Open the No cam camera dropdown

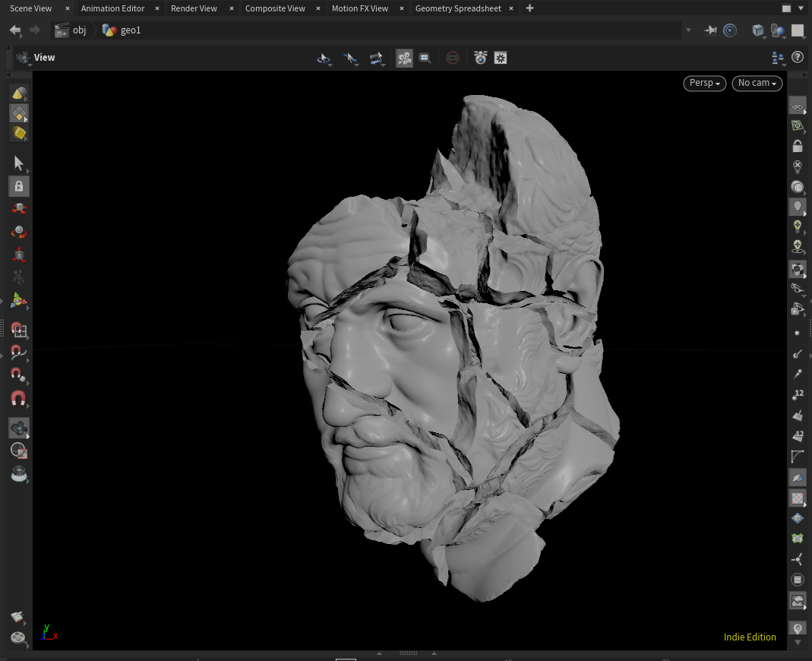pos(757,83)
